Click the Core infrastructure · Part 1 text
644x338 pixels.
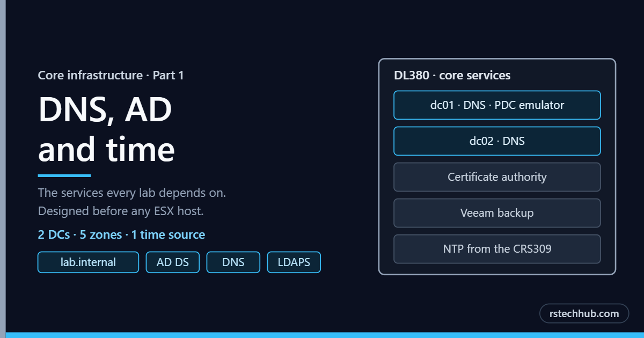click(x=111, y=76)
